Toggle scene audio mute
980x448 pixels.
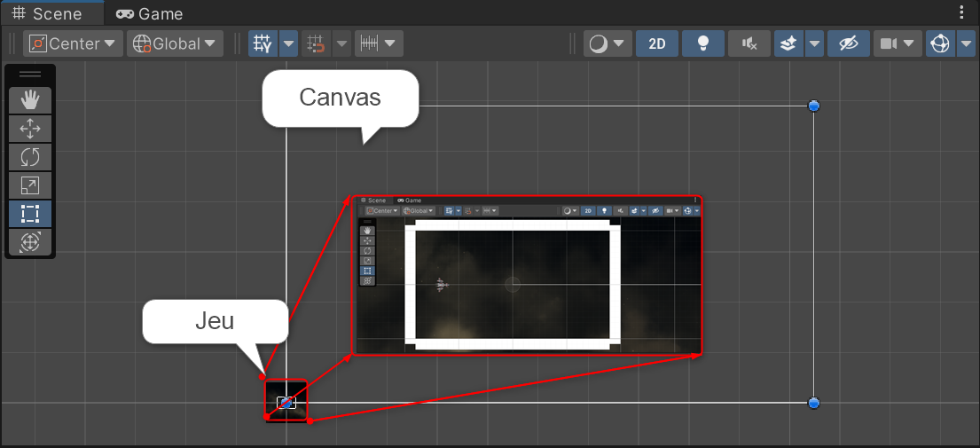pyautogui.click(x=749, y=43)
